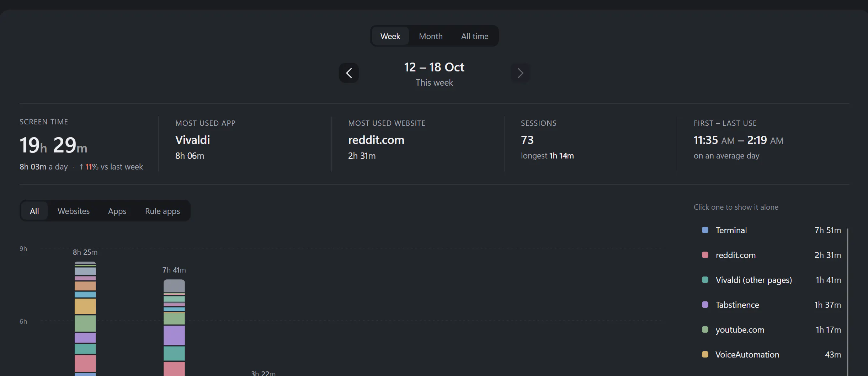This screenshot has height=376, width=868.
Task: Click the youtube.com green legend swatch
Action: coord(705,329)
